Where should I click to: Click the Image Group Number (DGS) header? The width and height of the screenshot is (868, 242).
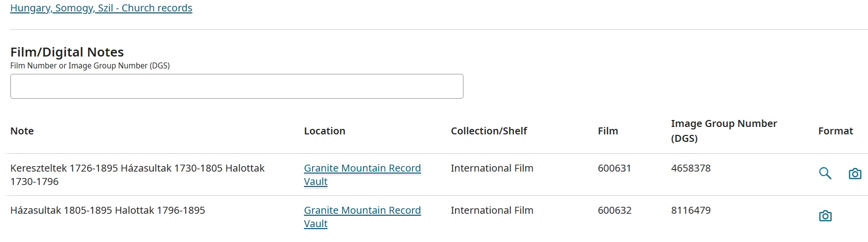pos(723,131)
